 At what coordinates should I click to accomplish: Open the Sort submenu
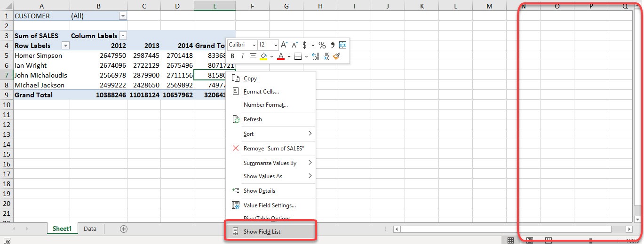pyautogui.click(x=271, y=134)
